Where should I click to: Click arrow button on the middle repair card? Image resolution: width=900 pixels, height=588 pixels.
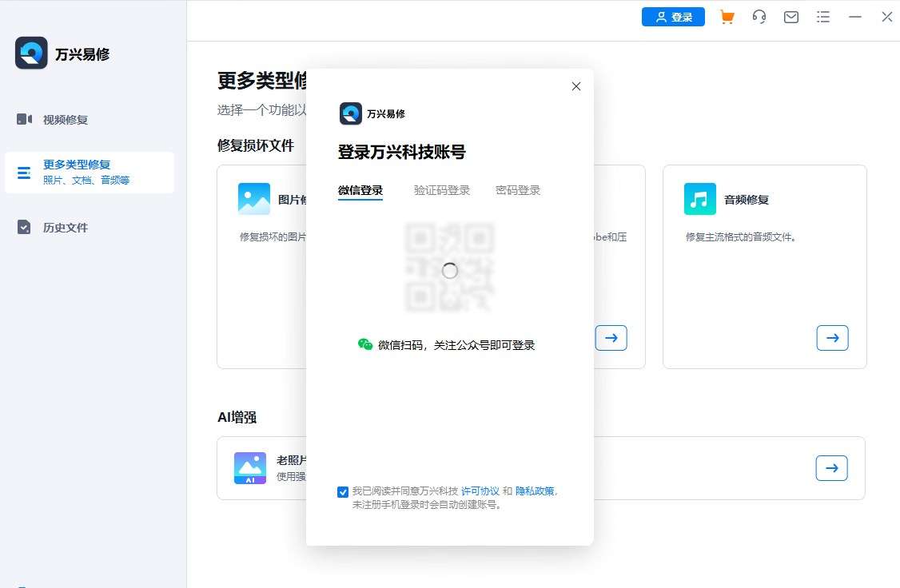(611, 338)
